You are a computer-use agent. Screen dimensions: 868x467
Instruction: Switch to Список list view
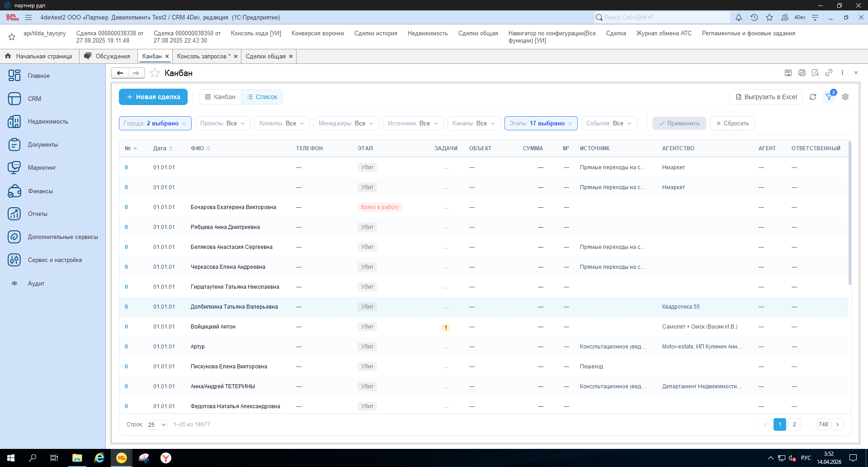point(262,97)
